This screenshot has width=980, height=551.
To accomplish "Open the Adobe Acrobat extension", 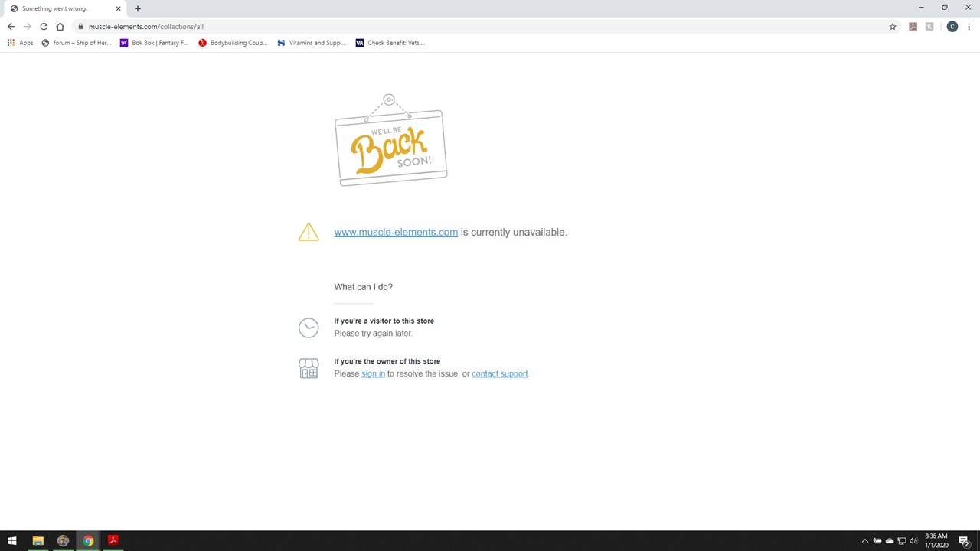I will tap(913, 26).
